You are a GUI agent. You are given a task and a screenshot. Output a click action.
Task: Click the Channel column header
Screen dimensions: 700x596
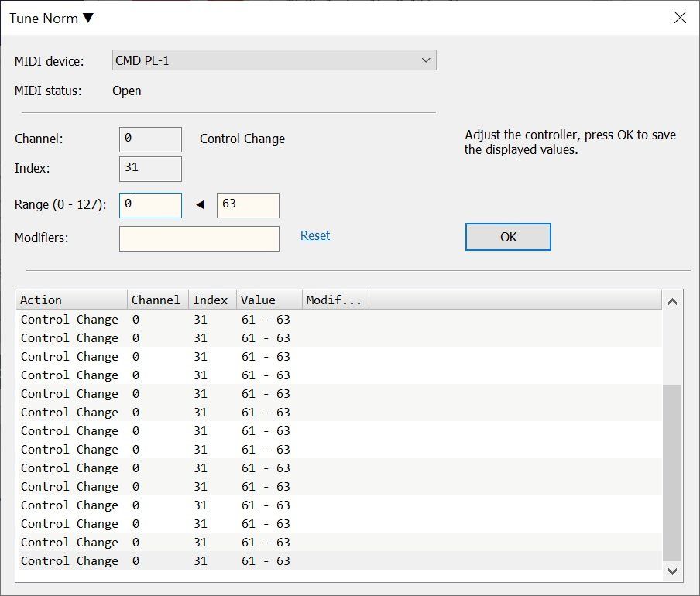158,300
